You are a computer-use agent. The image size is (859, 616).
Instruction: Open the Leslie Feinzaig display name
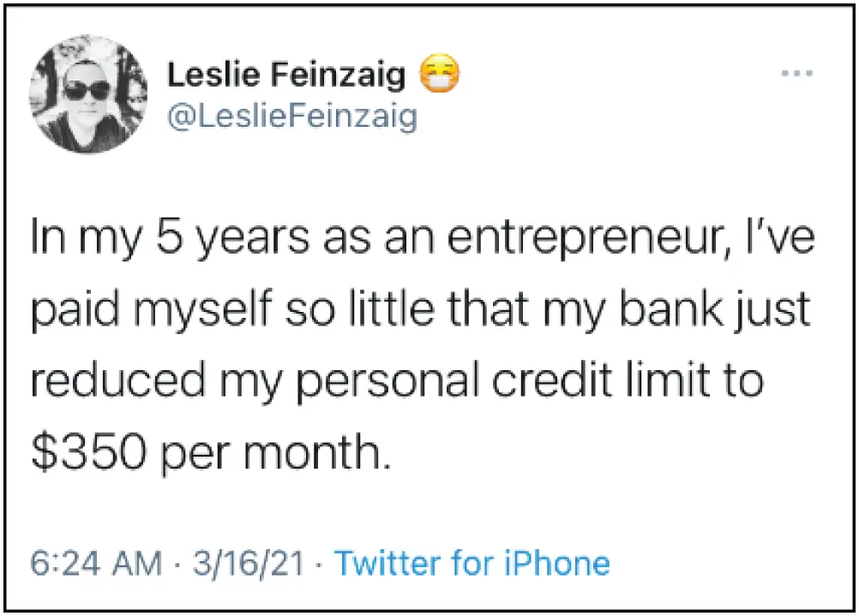click(285, 76)
